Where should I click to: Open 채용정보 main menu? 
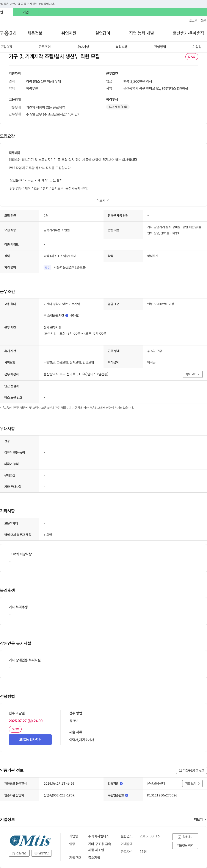point(35,33)
